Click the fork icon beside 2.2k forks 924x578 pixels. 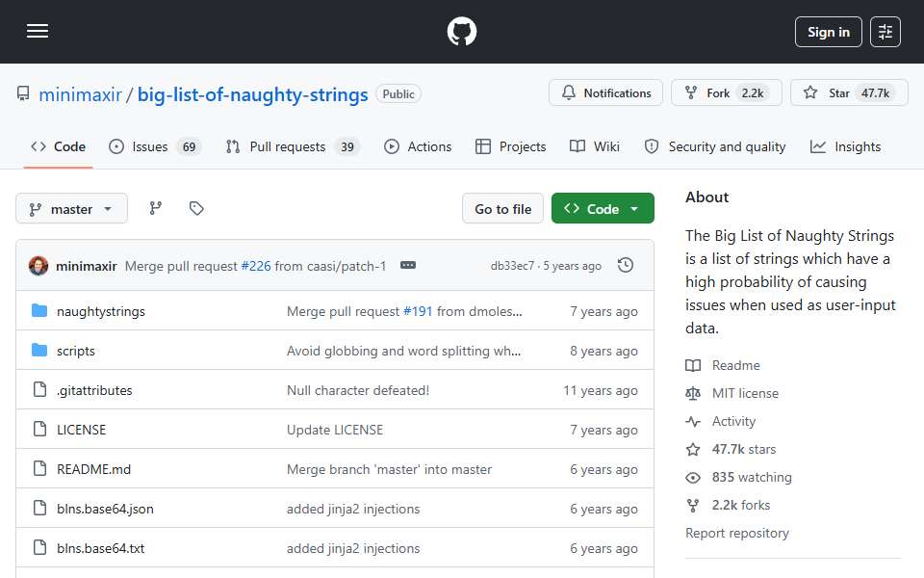693,506
